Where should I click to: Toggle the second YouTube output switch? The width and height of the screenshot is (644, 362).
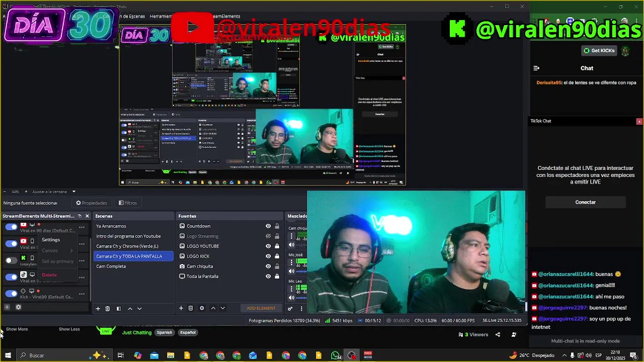click(11, 244)
